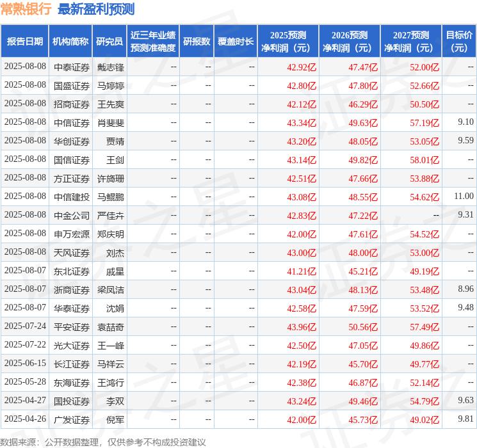Screen dimensions: 477x448
Task: Click analyst name 马婷婷
Action: [110, 86]
